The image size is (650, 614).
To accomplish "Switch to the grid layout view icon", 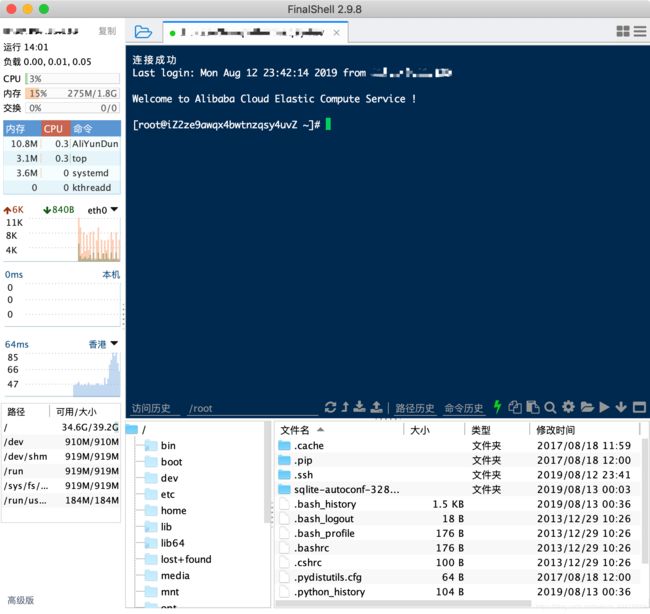I will click(x=623, y=31).
